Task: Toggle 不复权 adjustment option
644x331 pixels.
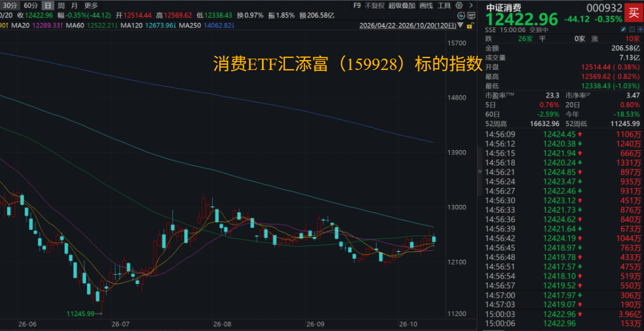Action: click(x=375, y=5)
